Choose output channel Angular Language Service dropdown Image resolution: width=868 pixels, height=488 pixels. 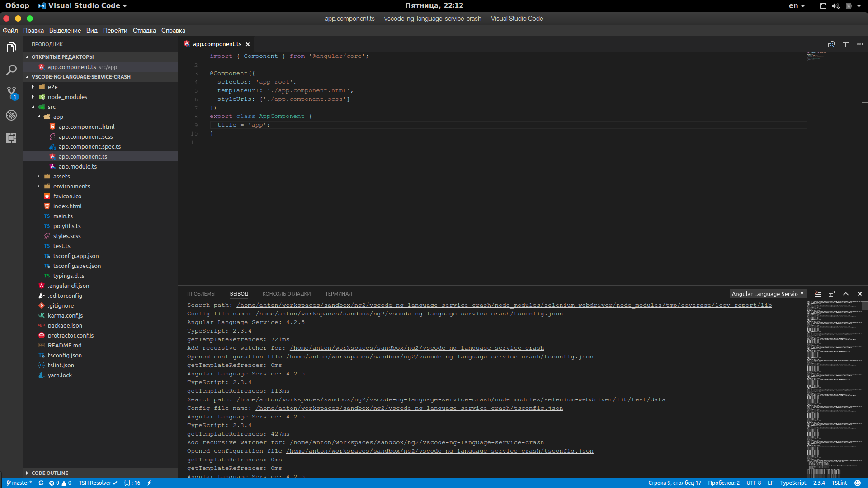coord(768,294)
